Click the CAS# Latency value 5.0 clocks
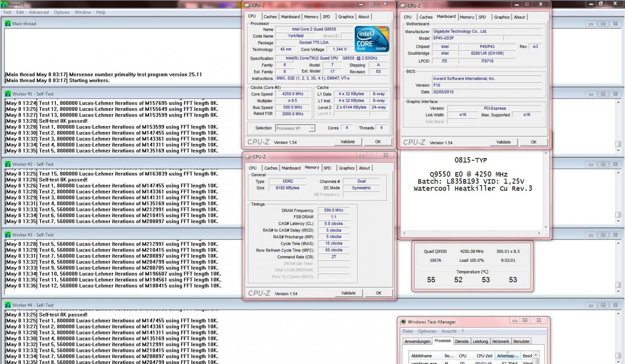 pos(333,223)
